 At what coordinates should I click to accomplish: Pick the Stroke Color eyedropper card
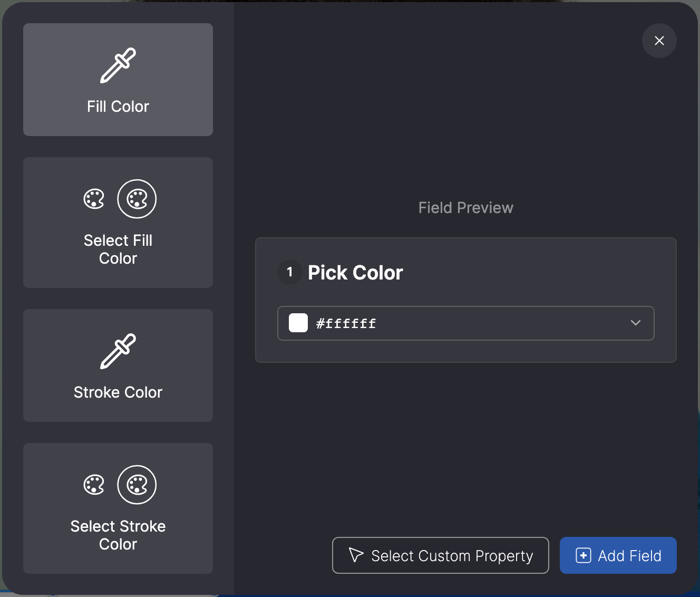pyautogui.click(x=118, y=365)
